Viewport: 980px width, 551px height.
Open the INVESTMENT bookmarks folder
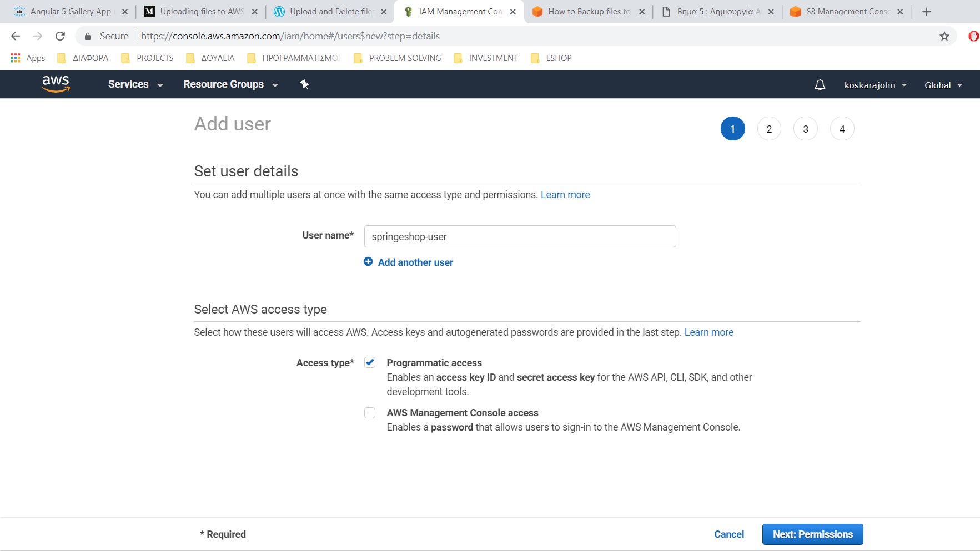point(486,58)
